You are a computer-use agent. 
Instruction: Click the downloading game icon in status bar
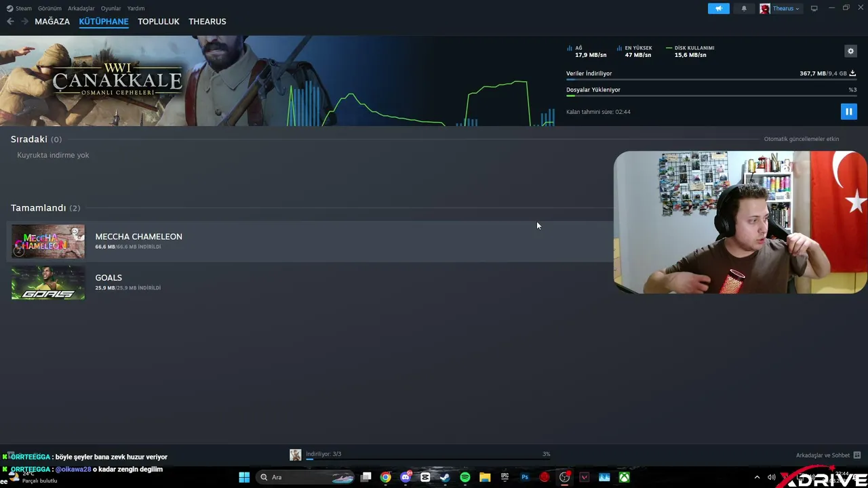pos(296,455)
